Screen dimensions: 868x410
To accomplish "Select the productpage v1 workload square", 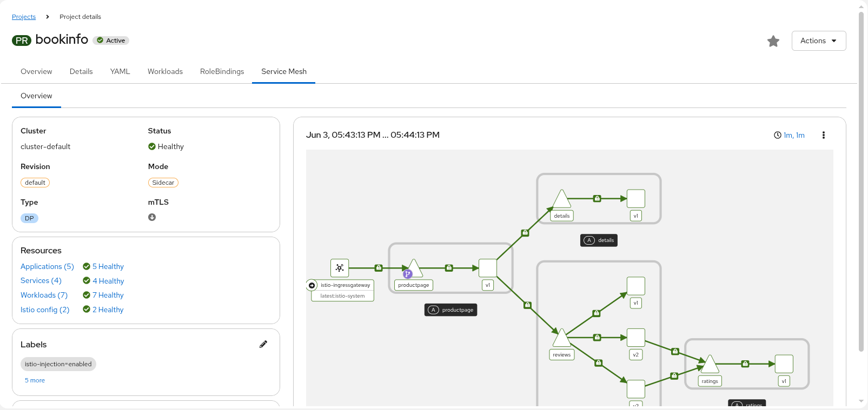I will pyautogui.click(x=488, y=268).
